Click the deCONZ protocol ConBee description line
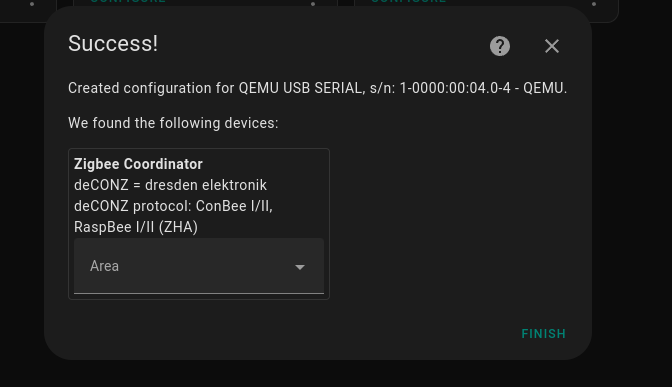 click(173, 206)
